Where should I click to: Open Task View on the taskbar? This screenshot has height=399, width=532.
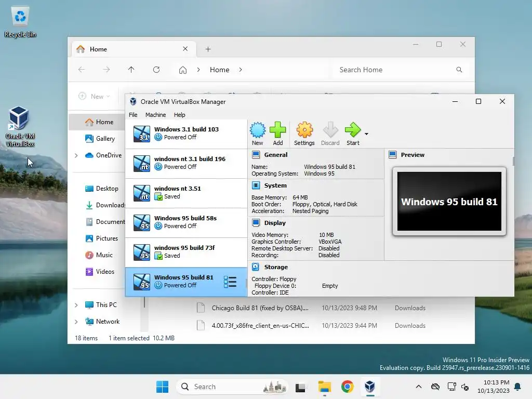click(x=300, y=387)
